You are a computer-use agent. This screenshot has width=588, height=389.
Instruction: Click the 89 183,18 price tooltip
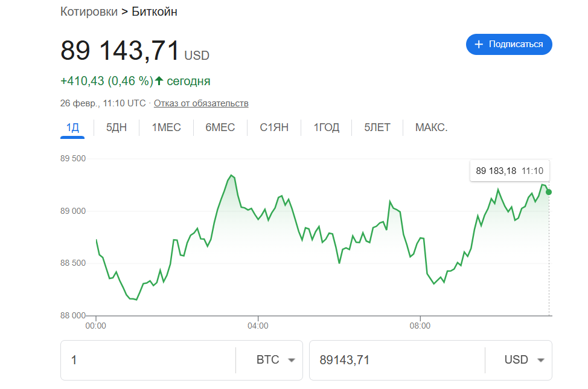pos(510,171)
